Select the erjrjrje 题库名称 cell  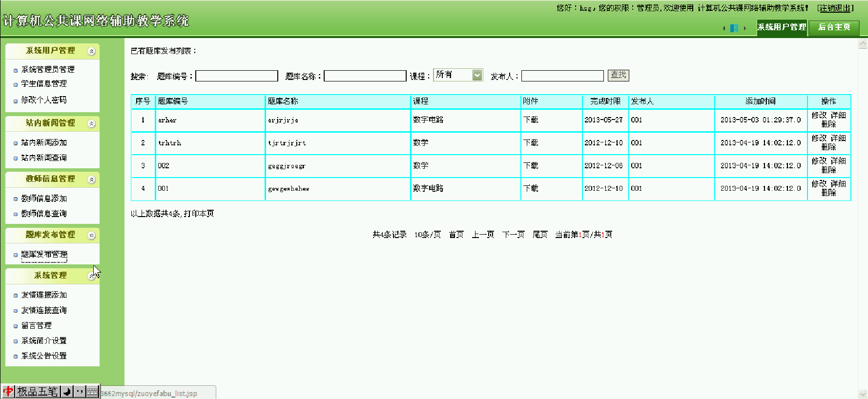coord(338,120)
